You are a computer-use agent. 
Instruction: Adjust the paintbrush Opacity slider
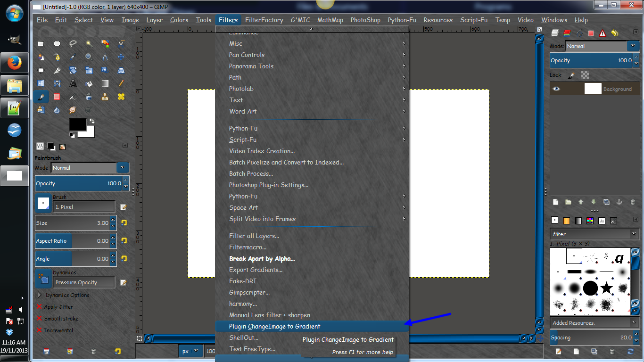pyautogui.click(x=82, y=183)
